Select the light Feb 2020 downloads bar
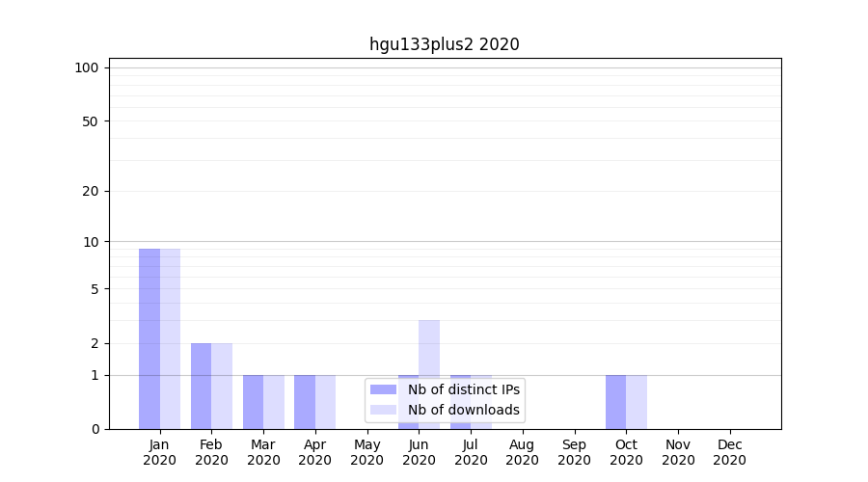 [222, 386]
